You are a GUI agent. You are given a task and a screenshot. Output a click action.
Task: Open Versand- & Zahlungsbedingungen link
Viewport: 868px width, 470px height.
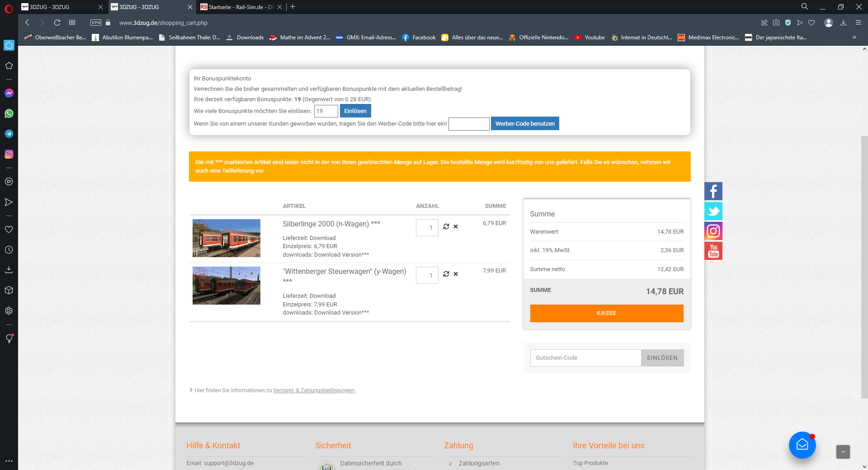point(314,390)
